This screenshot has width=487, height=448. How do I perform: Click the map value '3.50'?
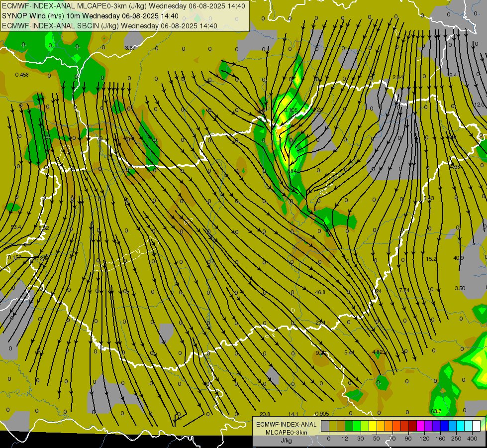pos(460,288)
